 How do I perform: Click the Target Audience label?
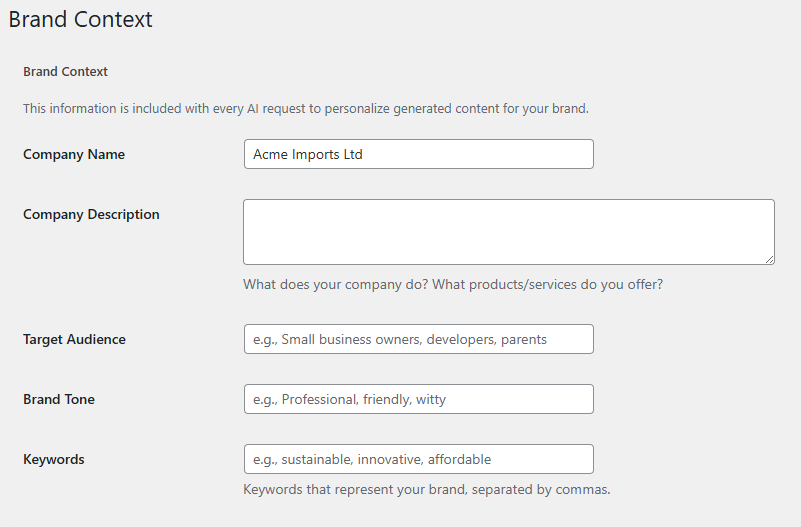[75, 339]
